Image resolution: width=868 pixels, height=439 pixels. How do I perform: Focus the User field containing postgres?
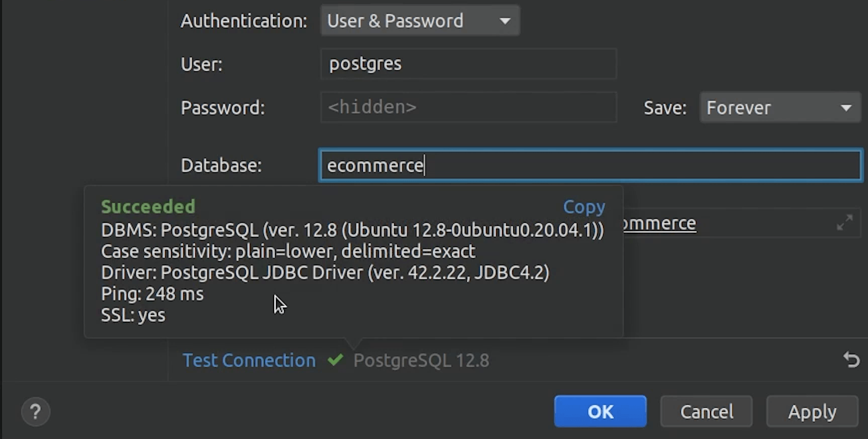click(468, 64)
